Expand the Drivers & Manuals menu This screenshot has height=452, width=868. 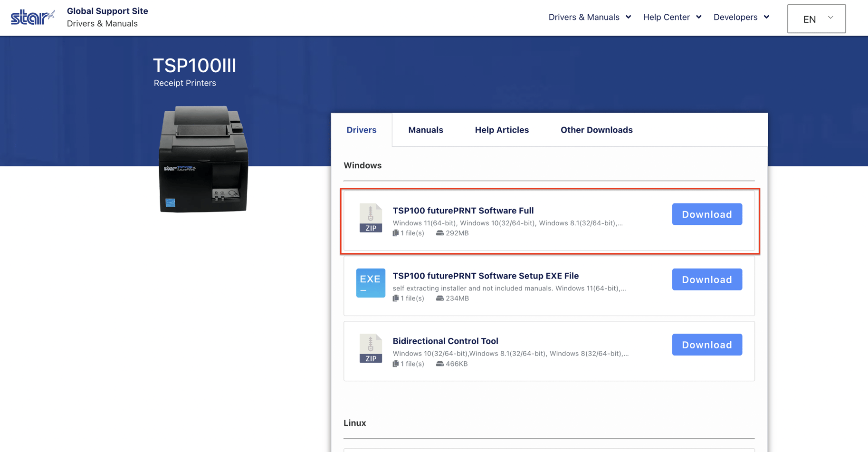590,17
